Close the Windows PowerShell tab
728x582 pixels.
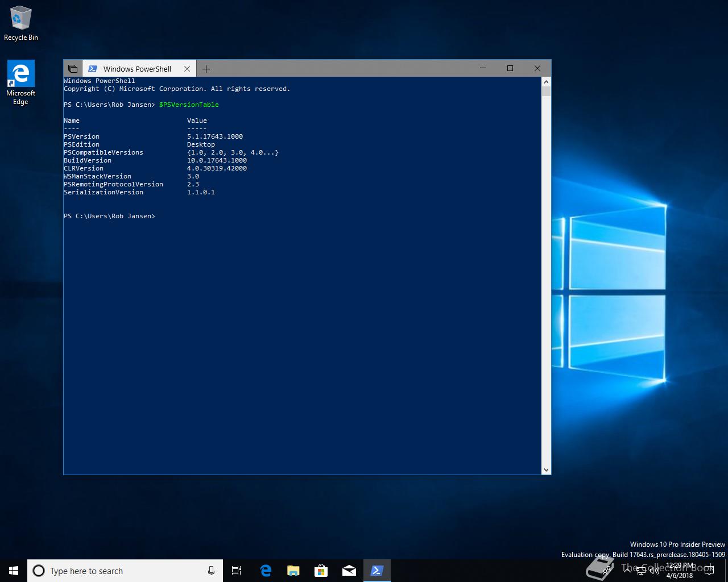coord(187,69)
